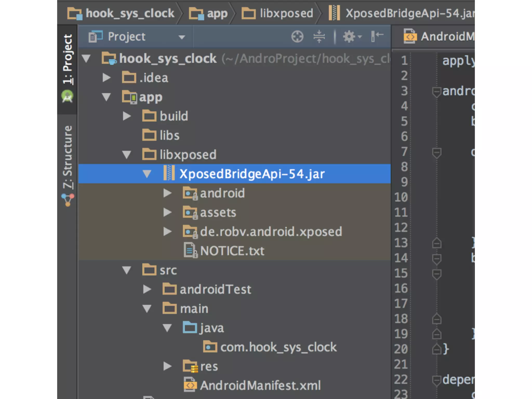Expand the build folder

(x=127, y=116)
